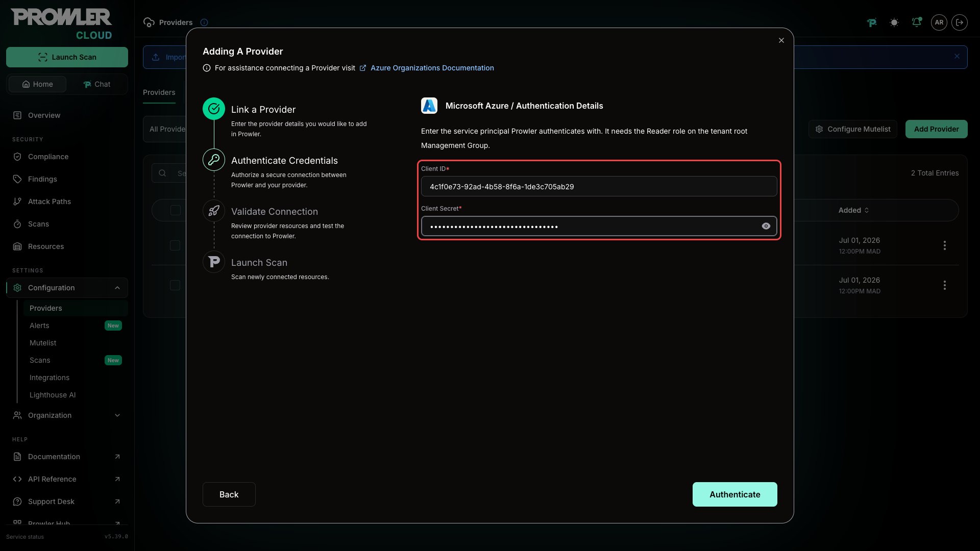980x551 pixels.
Task: Click the Support Desk external arrow icon
Action: tap(117, 502)
